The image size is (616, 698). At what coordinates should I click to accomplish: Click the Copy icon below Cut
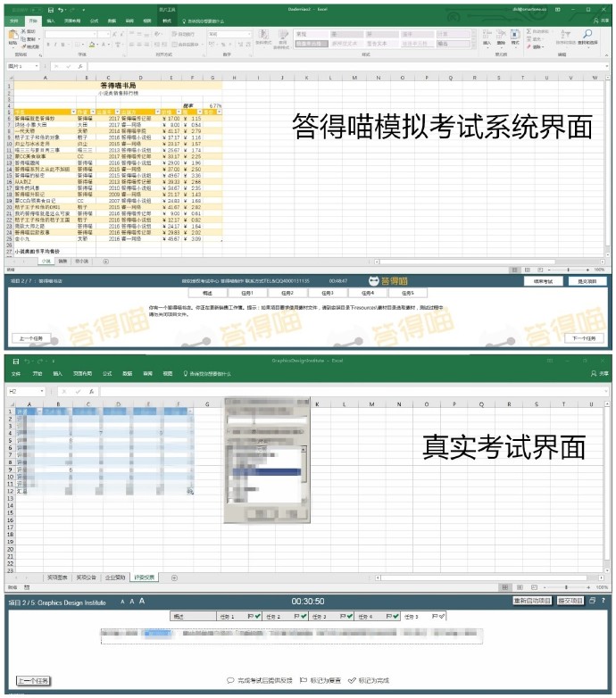click(x=23, y=39)
